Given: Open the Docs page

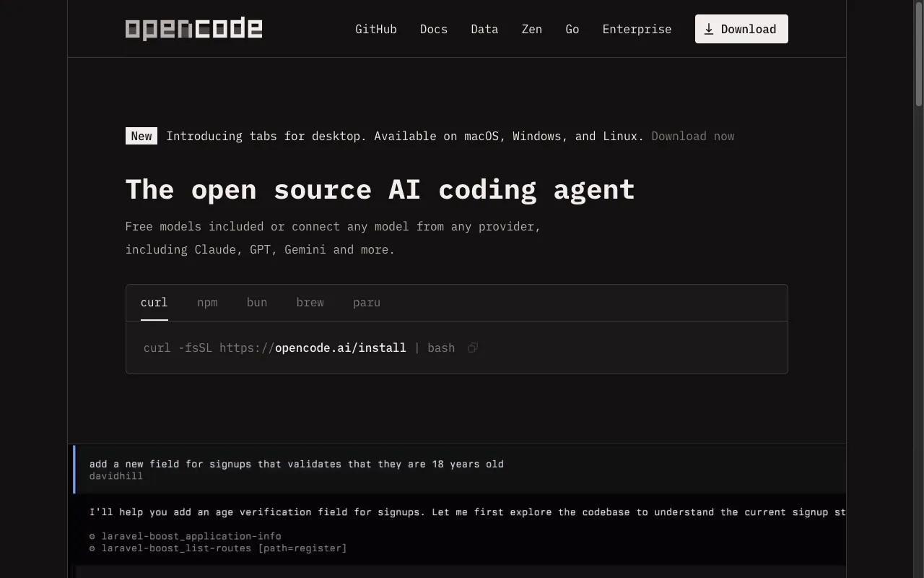Looking at the screenshot, I should (434, 29).
